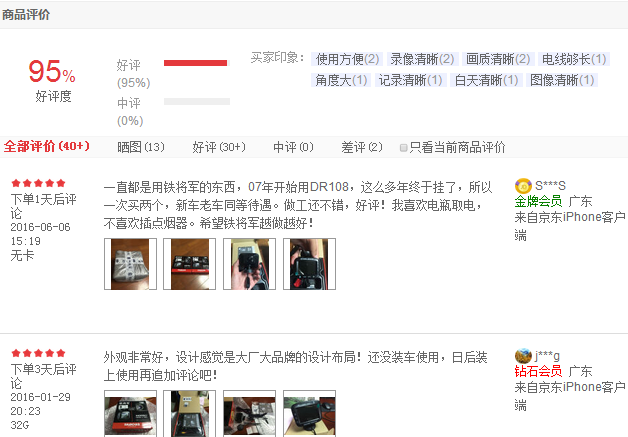The height and width of the screenshot is (437, 628).
Task: Click 金牌会员 member level link
Action: point(538,201)
